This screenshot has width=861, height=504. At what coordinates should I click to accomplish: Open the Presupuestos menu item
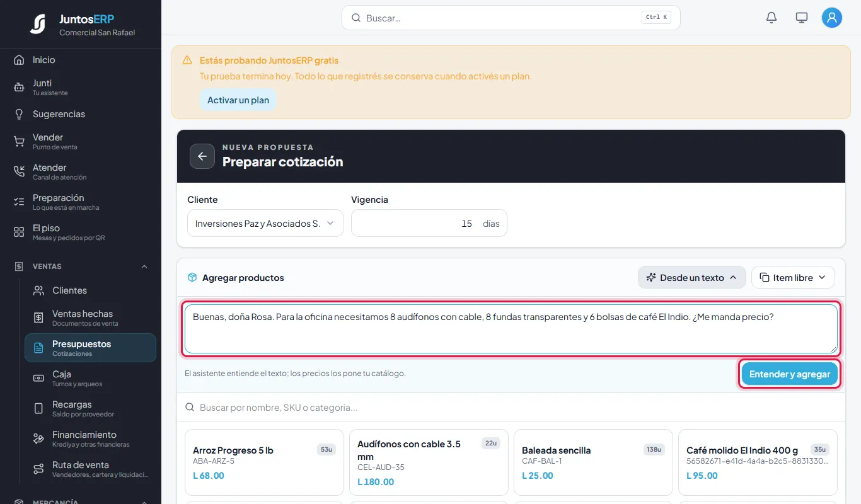(90, 348)
